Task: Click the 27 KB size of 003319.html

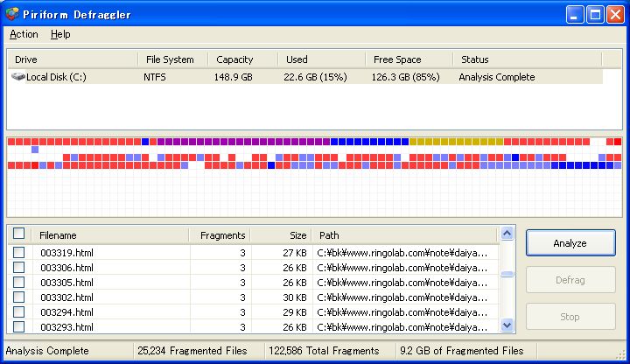Action: tap(295, 253)
